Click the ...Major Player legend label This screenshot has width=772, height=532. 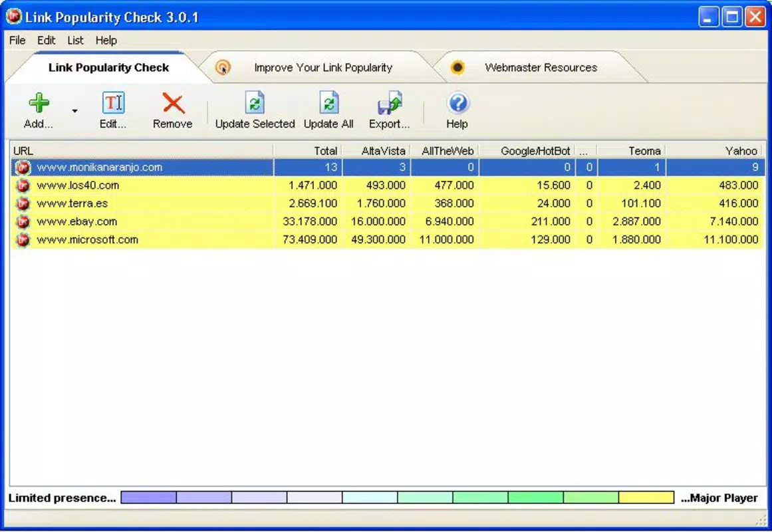click(719, 498)
